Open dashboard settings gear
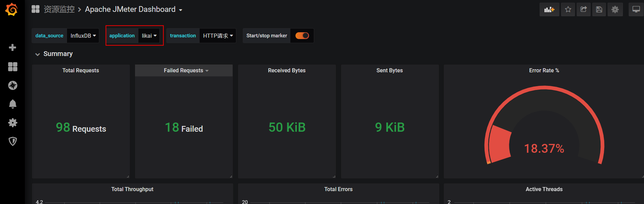The width and height of the screenshot is (644, 204). click(615, 10)
